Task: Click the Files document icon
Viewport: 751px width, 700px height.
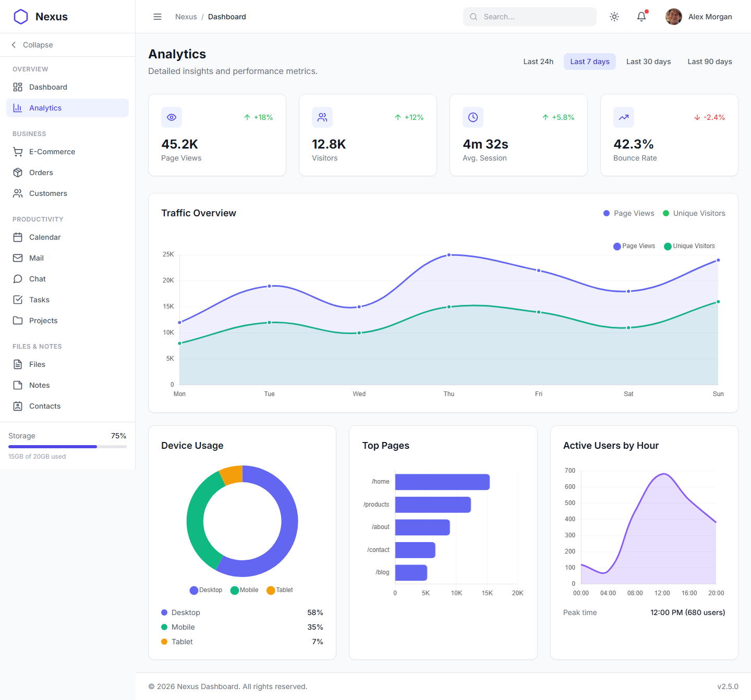Action: point(18,364)
